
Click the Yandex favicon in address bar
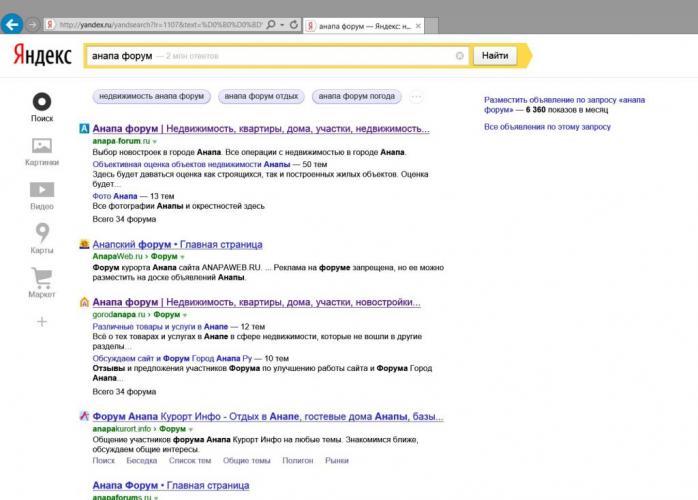[50, 24]
